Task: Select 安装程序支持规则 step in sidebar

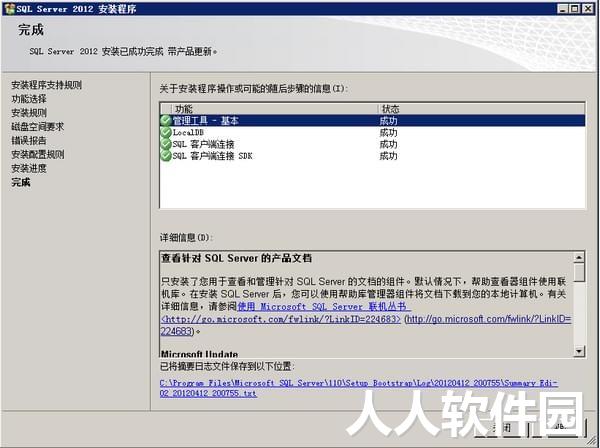Action: coord(46,85)
